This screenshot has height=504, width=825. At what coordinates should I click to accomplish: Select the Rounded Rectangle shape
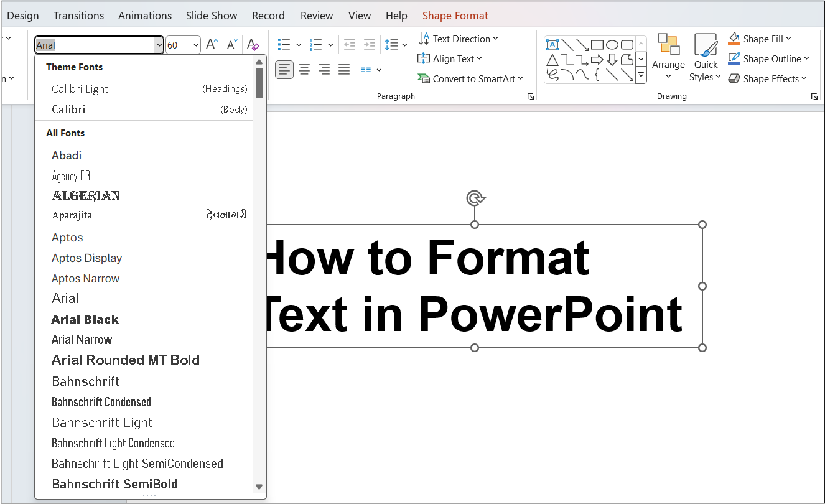(627, 45)
